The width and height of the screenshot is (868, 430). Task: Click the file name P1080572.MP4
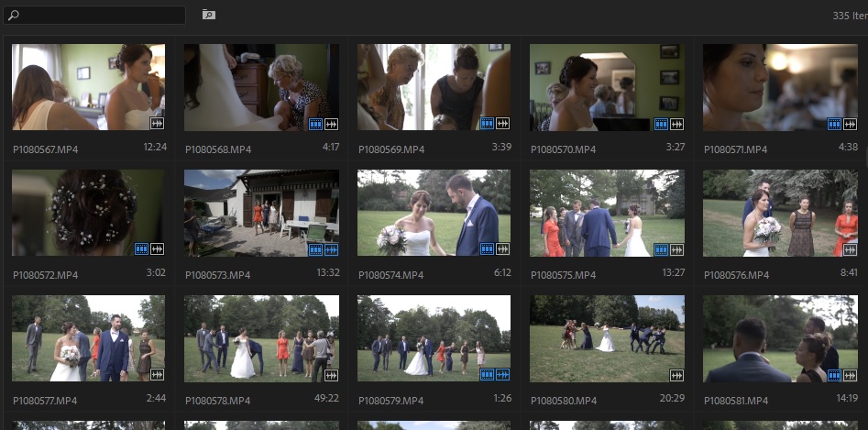(x=46, y=275)
